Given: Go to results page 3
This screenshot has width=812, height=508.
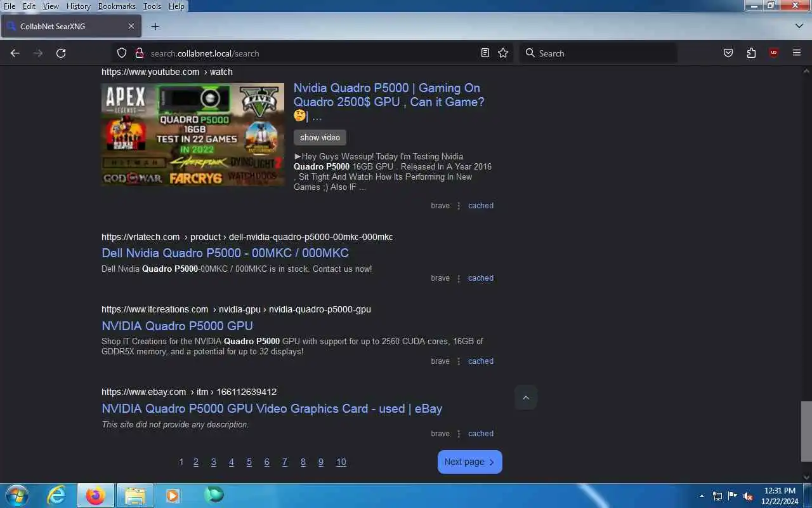Looking at the screenshot, I should coord(214,462).
